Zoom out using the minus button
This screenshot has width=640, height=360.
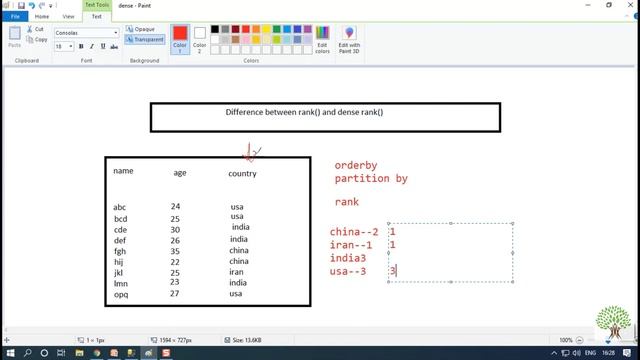[x=579, y=340]
